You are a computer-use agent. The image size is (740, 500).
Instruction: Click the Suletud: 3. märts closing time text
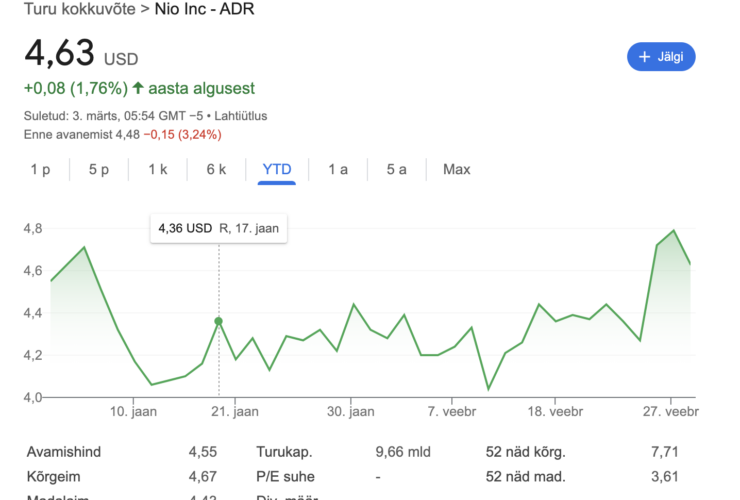(x=113, y=116)
